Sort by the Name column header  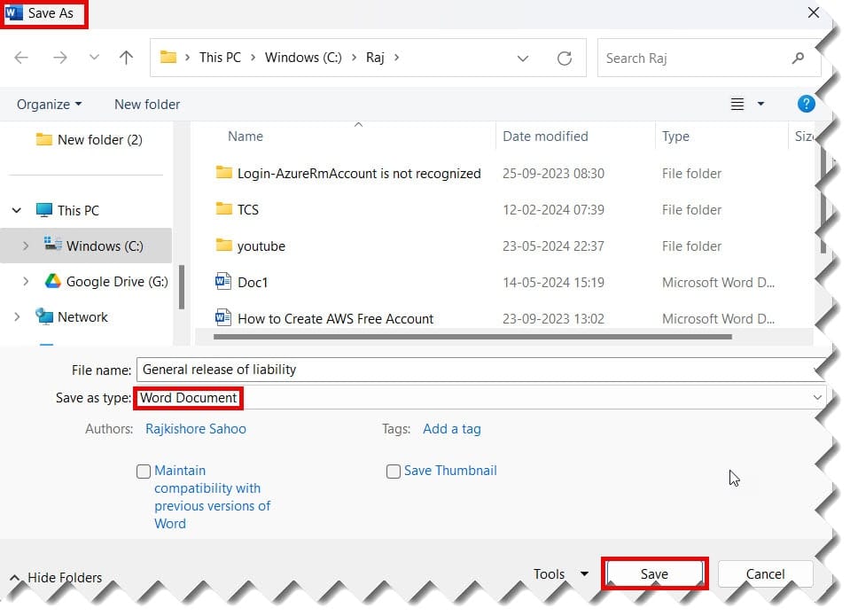point(245,136)
